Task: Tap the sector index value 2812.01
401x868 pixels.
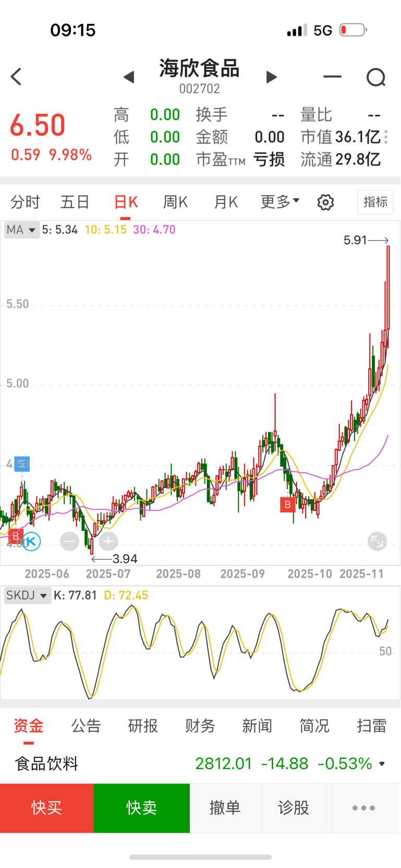Action: coord(224,764)
